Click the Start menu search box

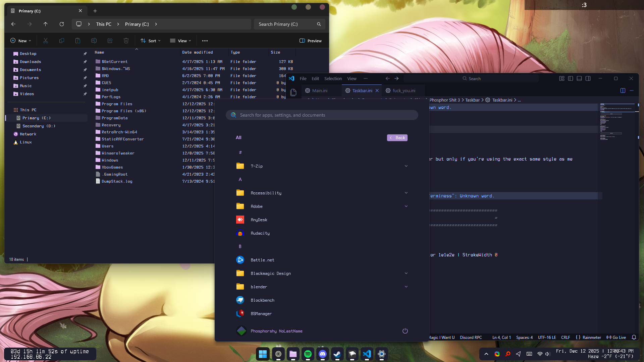tap(322, 115)
